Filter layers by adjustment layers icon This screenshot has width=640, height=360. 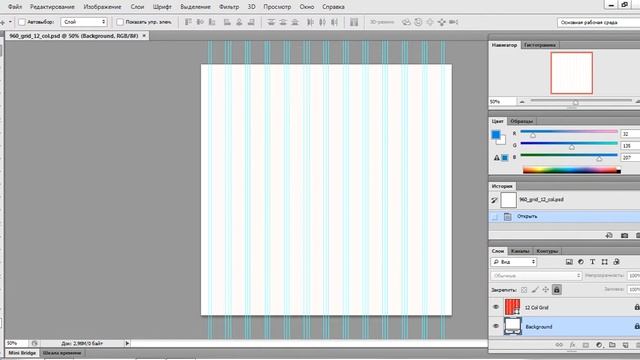[x=581, y=262]
